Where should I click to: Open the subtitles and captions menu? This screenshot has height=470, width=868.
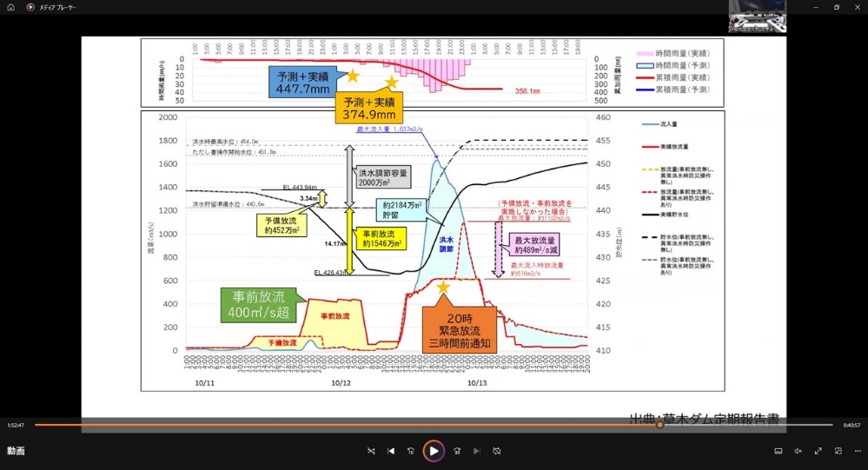778,451
